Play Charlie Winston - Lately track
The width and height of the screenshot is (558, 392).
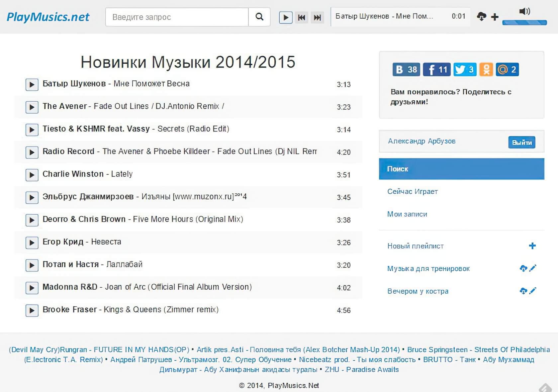pyautogui.click(x=32, y=175)
